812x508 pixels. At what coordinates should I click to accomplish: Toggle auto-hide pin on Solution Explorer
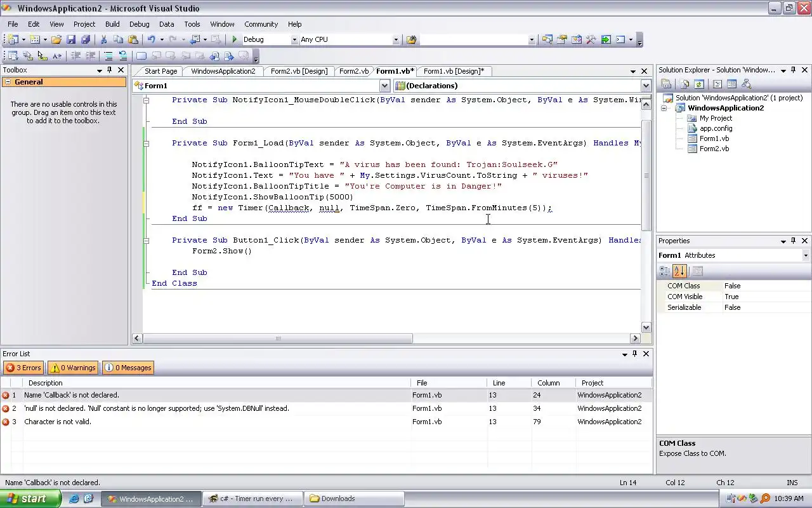click(794, 70)
